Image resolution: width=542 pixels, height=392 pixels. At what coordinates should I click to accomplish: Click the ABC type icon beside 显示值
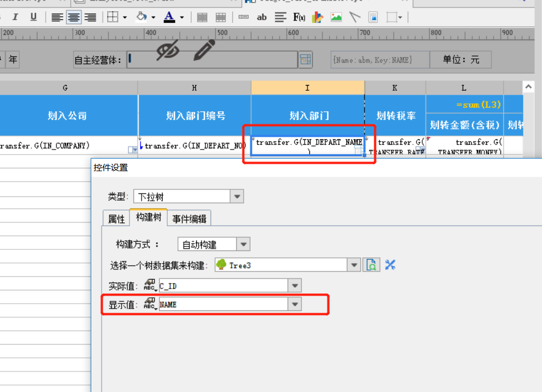(x=151, y=304)
